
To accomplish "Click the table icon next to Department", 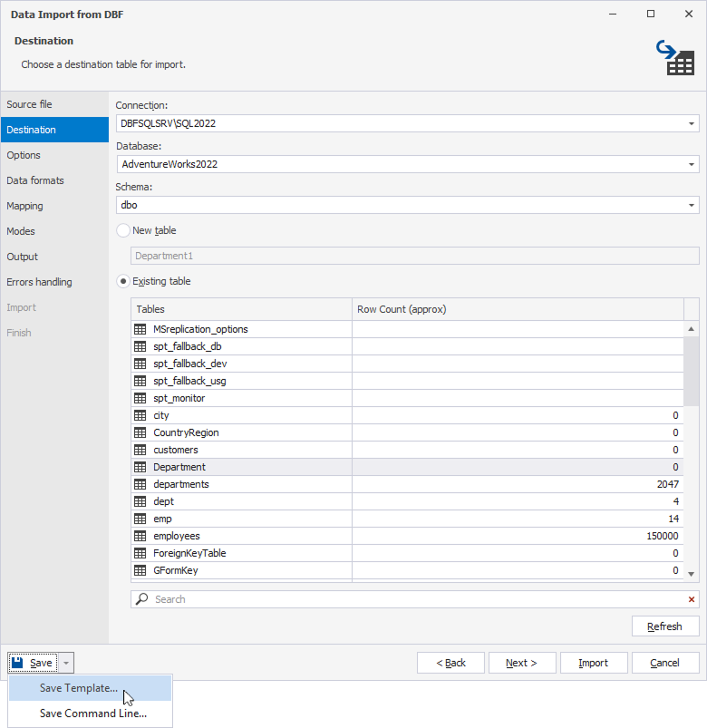I will (140, 467).
